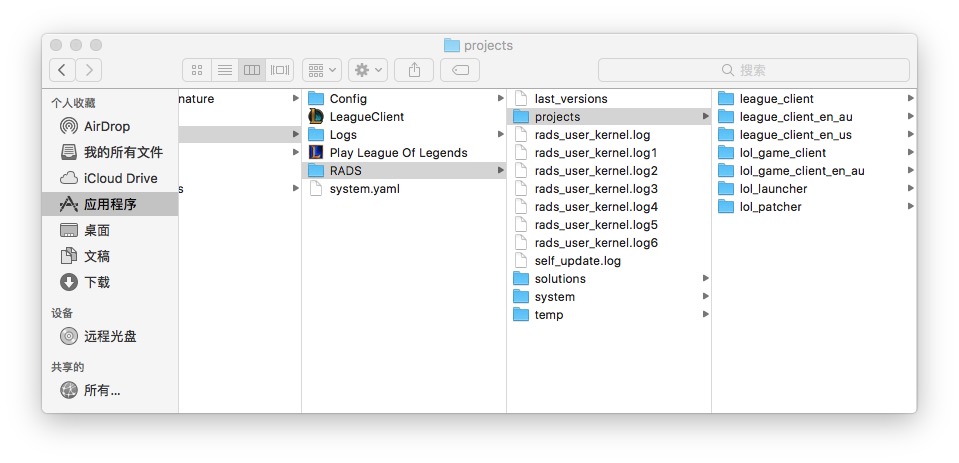Go forward with the right chevron button

(89, 70)
